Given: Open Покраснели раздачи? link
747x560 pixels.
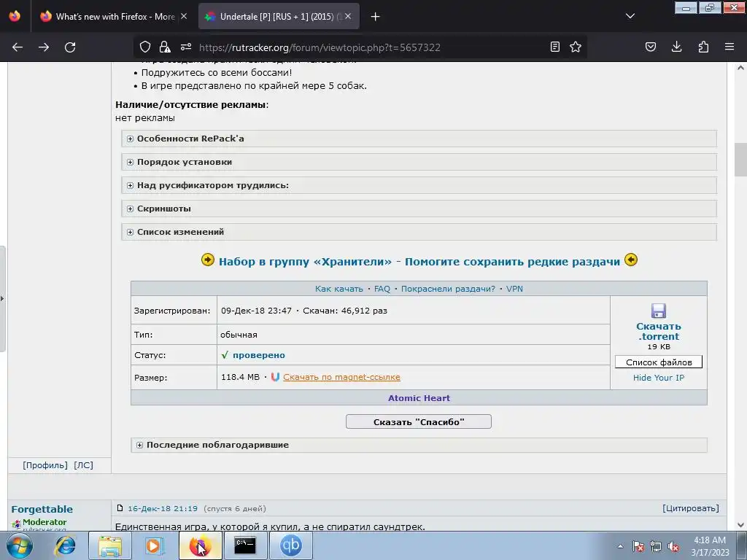Looking at the screenshot, I should point(448,289).
